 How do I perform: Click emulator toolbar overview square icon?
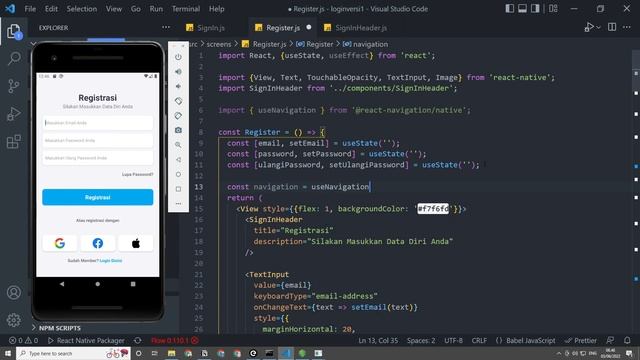[x=178, y=189]
